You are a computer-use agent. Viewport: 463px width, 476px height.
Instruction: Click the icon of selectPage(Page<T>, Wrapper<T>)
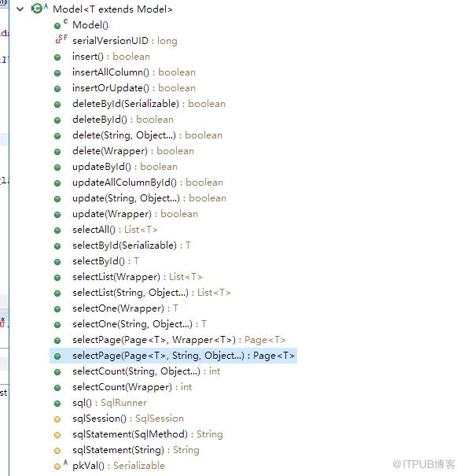[57, 341]
